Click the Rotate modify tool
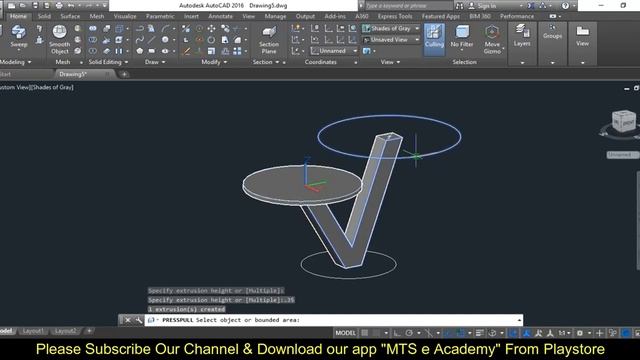640x360 pixels. coord(211,40)
